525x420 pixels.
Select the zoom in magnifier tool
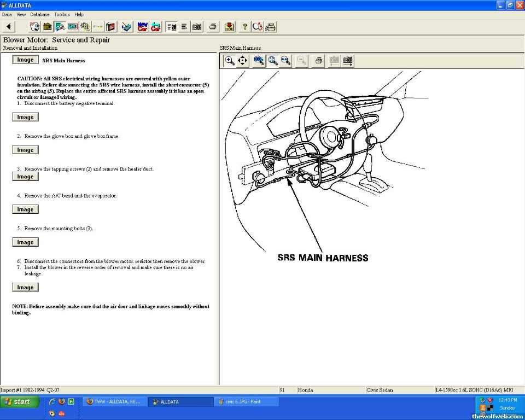tap(230, 61)
